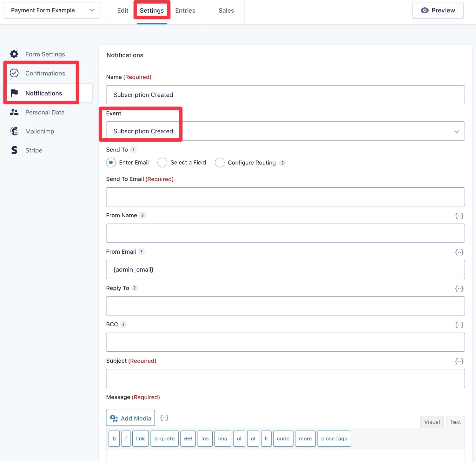Click the Preview button
476x461 pixels.
pos(438,10)
